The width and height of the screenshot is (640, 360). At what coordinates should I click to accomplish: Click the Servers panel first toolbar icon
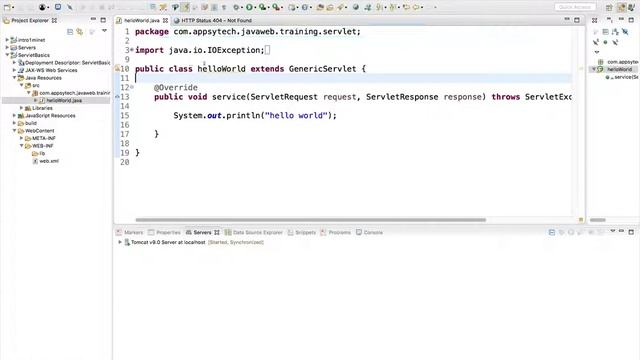pyautogui.click(x=551, y=232)
